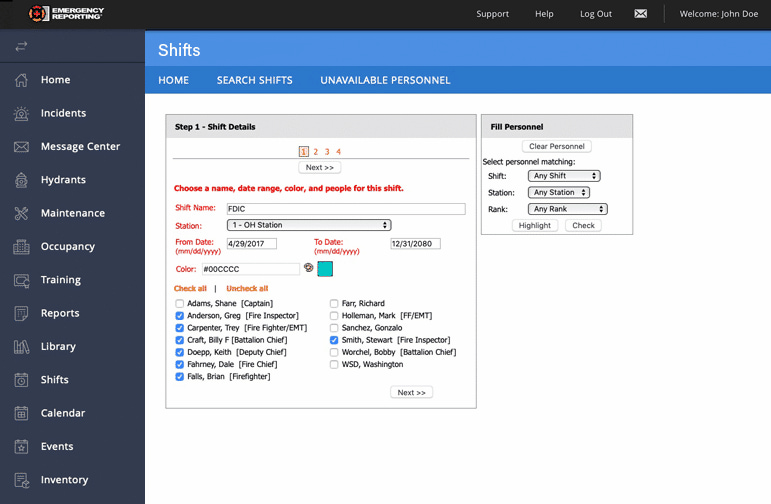Viewport: 771px width, 504px height.
Task: Click the Calendar icon in sidebar
Action: [21, 414]
